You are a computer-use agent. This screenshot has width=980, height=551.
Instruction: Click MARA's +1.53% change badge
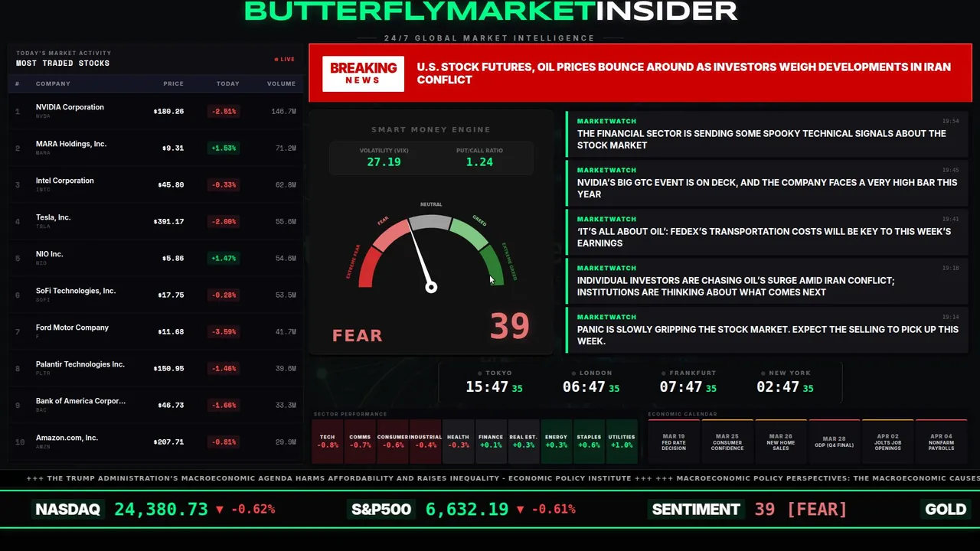[224, 148]
